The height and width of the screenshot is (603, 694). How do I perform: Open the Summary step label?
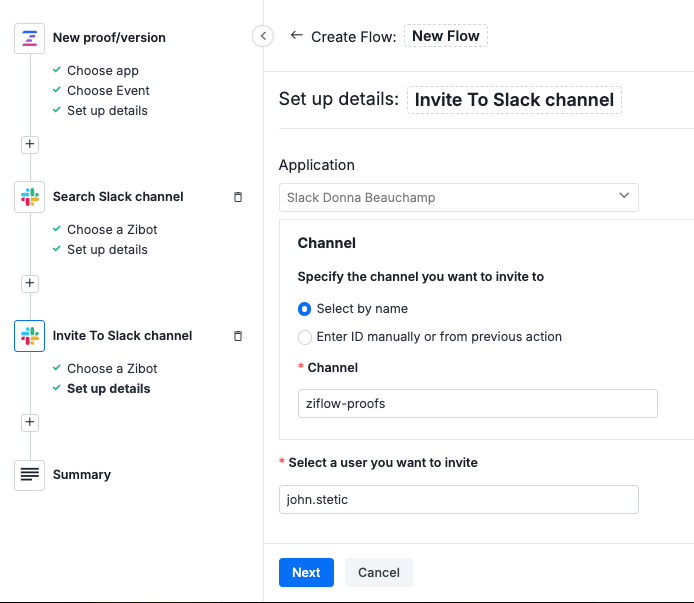point(82,475)
